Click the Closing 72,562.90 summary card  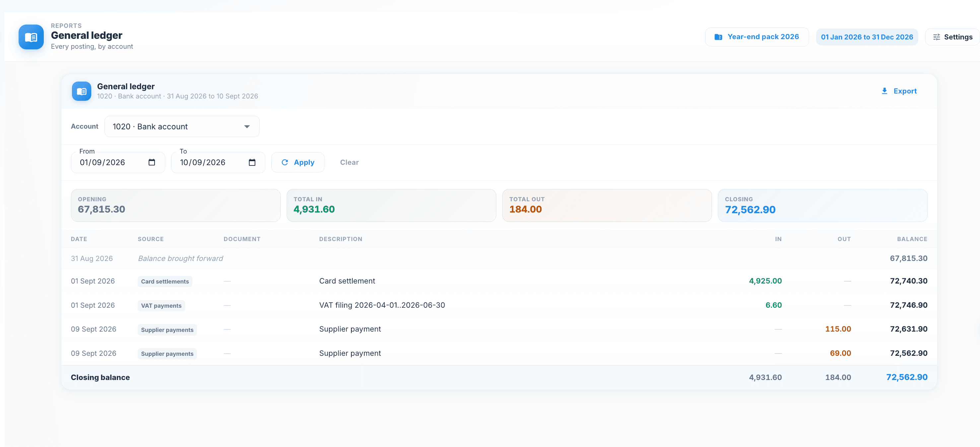coord(822,205)
